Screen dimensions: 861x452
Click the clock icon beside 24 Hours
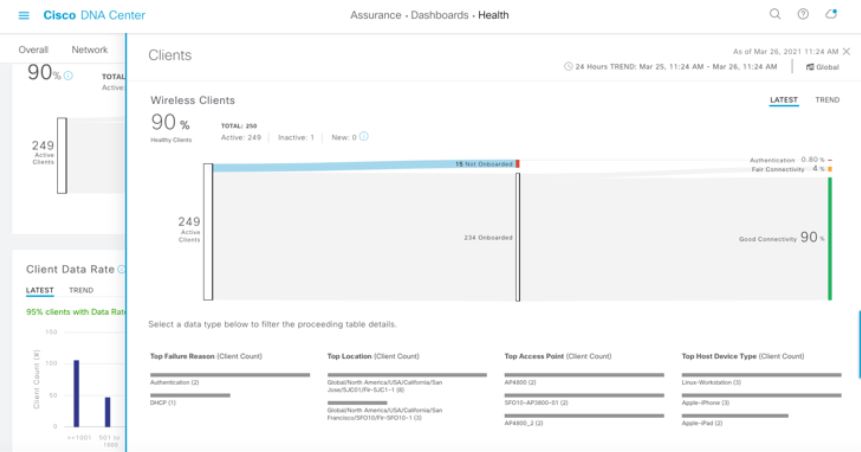click(568, 67)
